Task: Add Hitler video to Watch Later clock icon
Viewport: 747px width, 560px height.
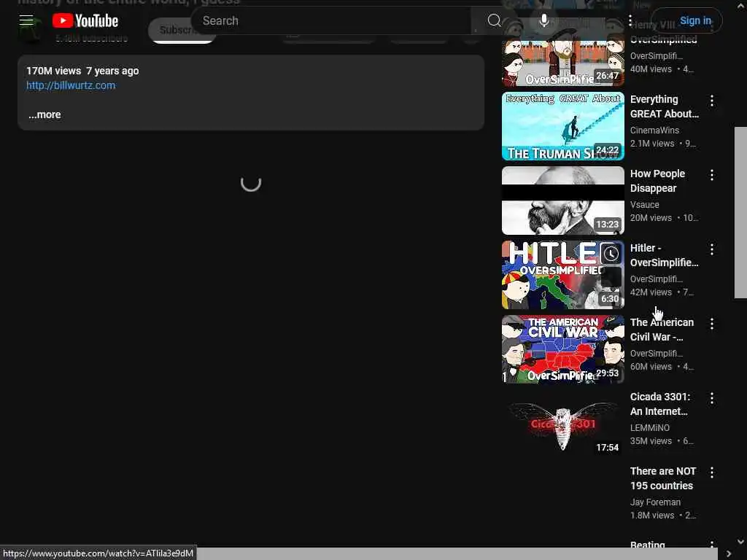Action: tap(611, 254)
